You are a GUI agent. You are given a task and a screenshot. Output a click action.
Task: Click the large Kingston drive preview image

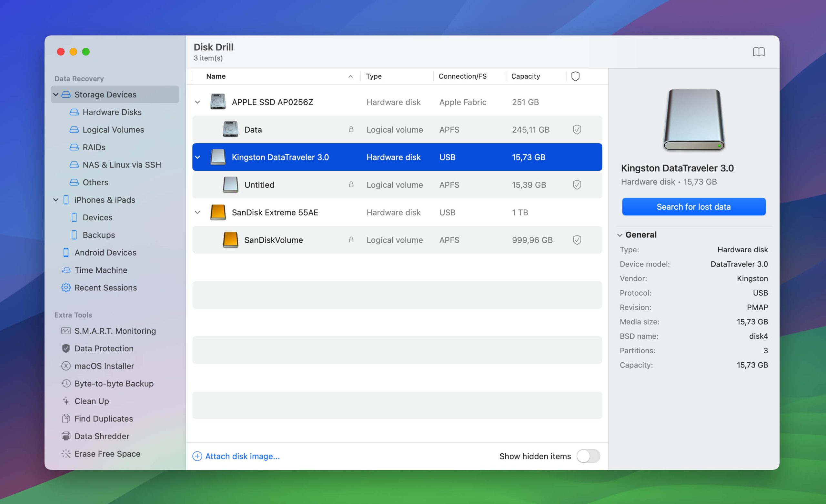tap(694, 120)
